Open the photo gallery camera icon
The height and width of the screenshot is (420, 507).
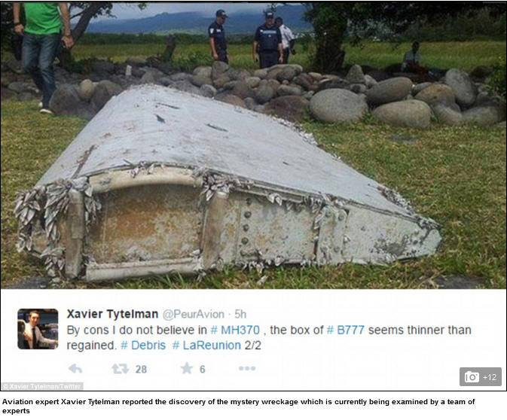pos(472,376)
